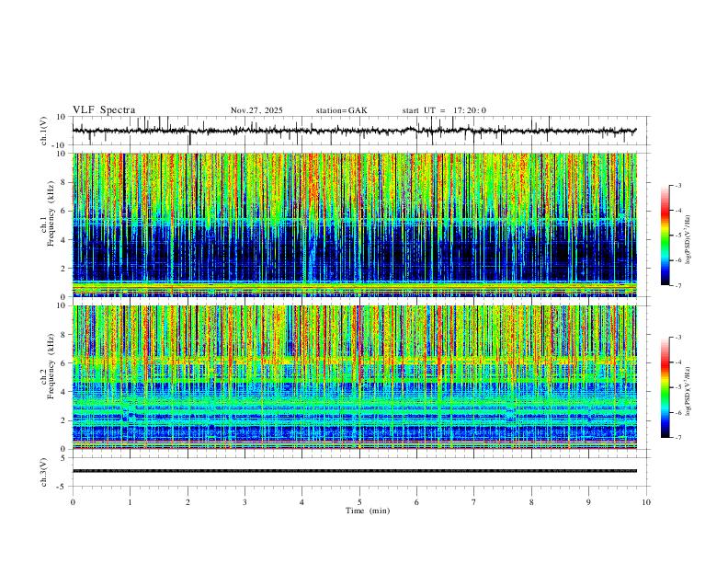728x563 pixels.
Task: Click the "6" tick on the time axis
Action: [x=416, y=502]
